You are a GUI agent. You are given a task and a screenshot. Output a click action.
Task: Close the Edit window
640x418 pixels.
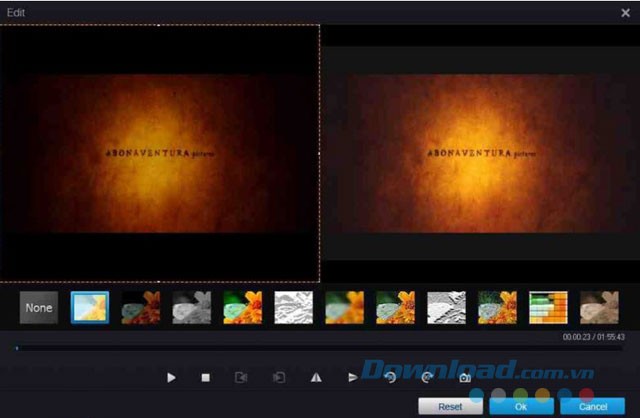pyautogui.click(x=625, y=13)
